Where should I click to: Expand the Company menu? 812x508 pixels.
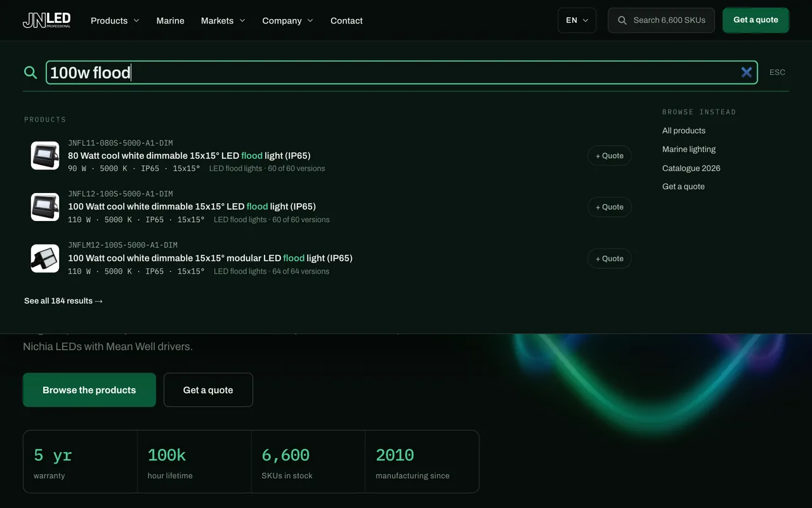(x=288, y=20)
